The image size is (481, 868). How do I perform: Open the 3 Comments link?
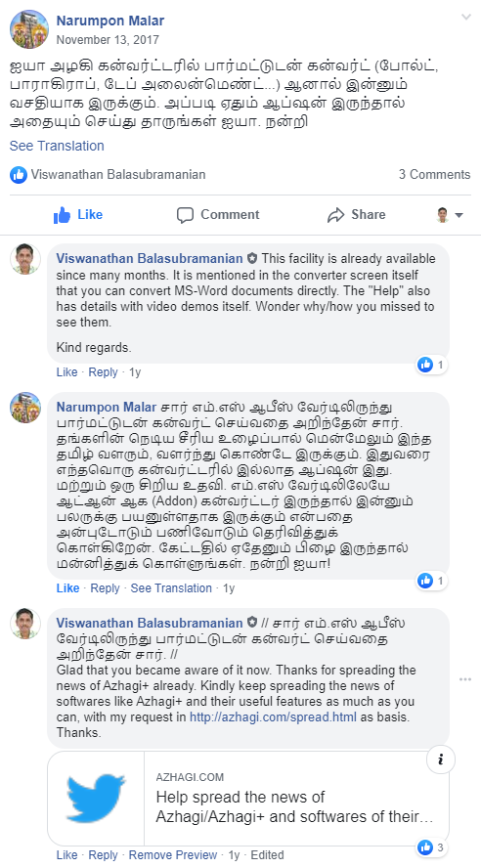[434, 174]
